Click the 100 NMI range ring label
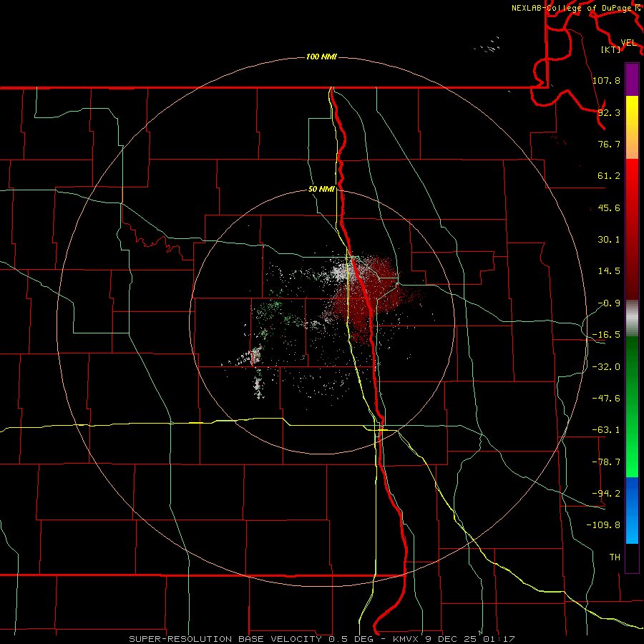 [x=321, y=57]
